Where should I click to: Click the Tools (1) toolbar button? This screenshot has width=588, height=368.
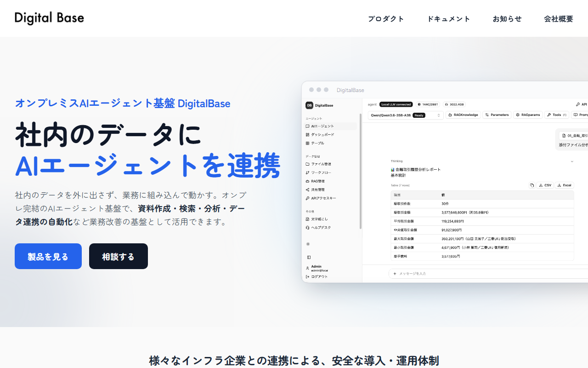pyautogui.click(x=557, y=115)
